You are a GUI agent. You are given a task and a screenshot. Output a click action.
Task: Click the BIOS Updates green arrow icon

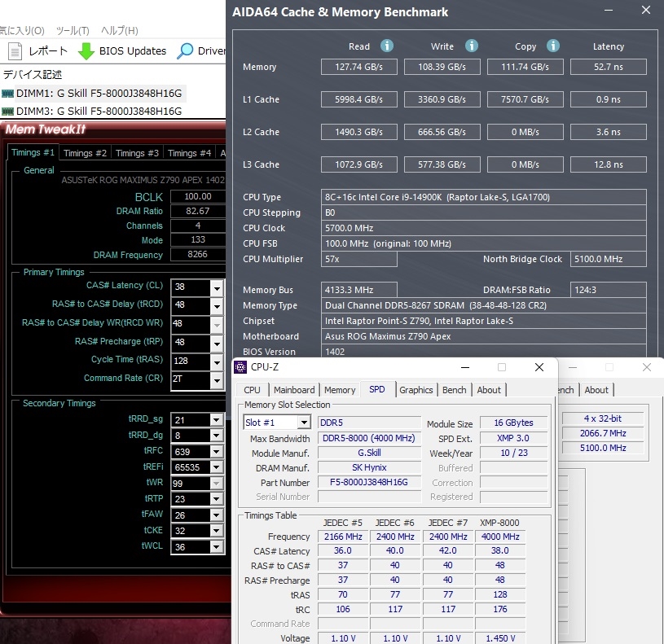click(x=85, y=50)
